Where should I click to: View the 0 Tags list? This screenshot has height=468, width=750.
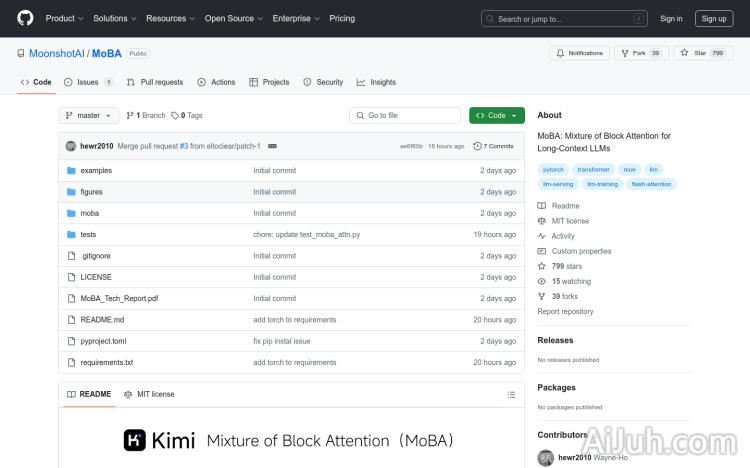click(x=187, y=116)
